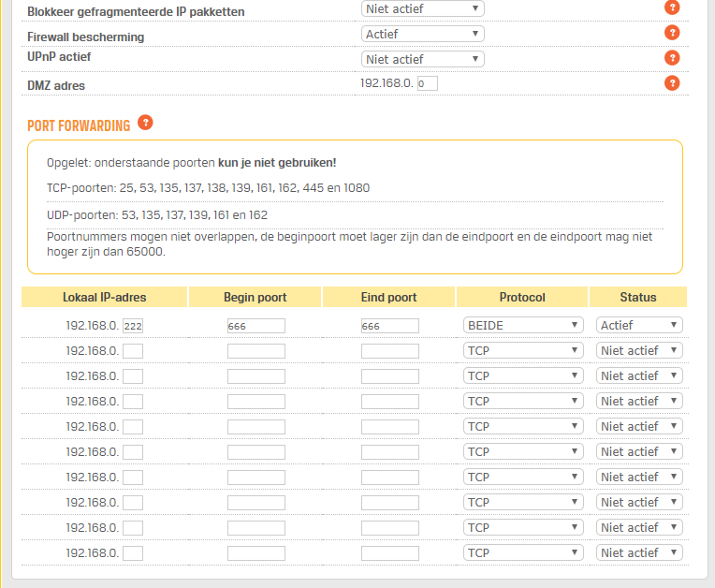The height and width of the screenshot is (588, 715).
Task: Click help icon for UPnP actief
Action: [671, 58]
